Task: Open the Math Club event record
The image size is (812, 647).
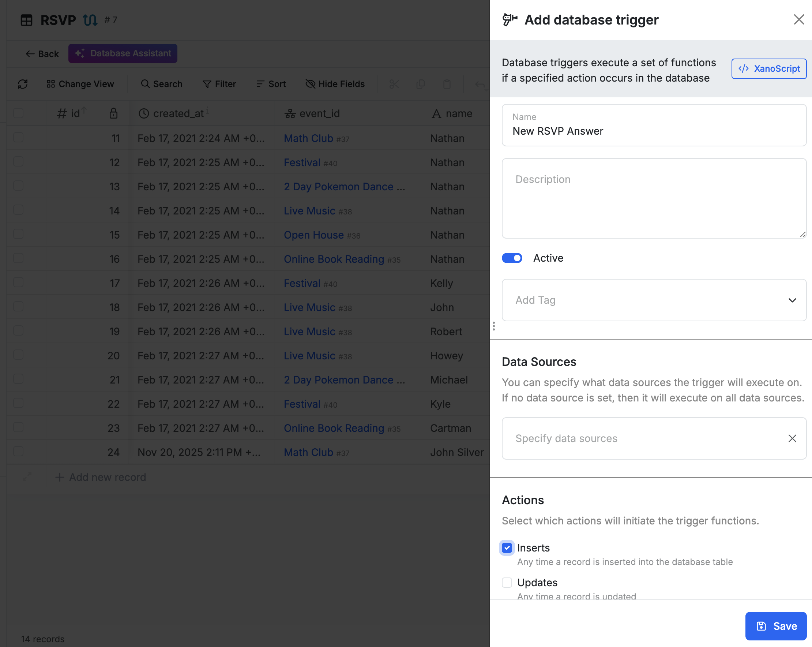Action: [308, 138]
